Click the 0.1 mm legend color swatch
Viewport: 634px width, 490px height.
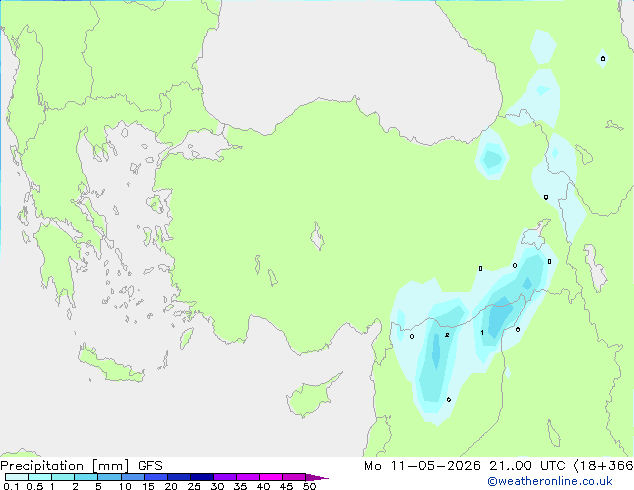[x=17, y=477]
